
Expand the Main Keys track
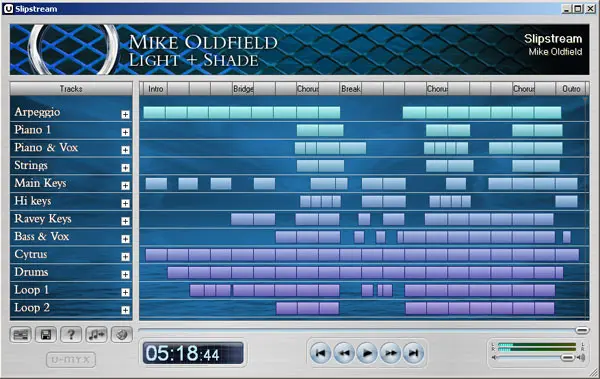[125, 186]
